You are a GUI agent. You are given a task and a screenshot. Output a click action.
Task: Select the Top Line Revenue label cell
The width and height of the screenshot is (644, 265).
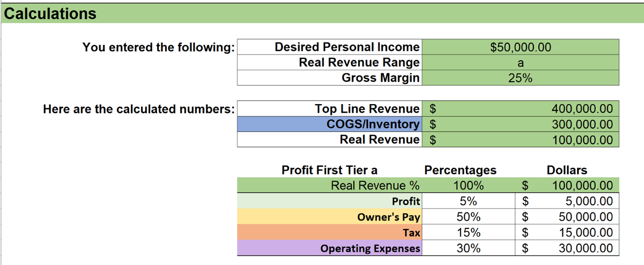(367, 109)
